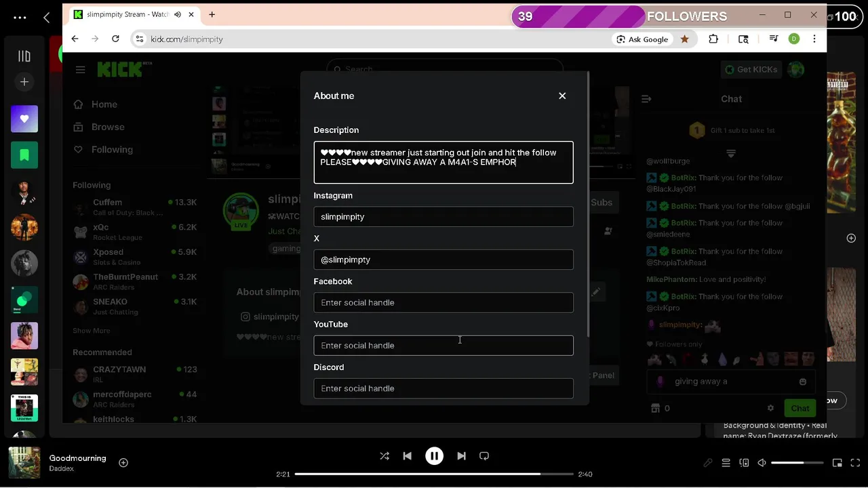Image resolution: width=868 pixels, height=488 pixels.
Task: Open the Kick hamburger menu
Action: [81, 69]
